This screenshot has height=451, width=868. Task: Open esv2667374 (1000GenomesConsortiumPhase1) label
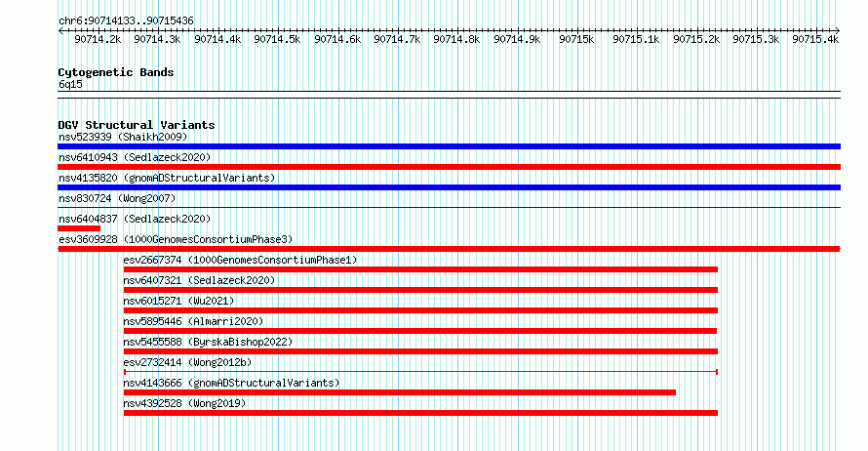240,260
